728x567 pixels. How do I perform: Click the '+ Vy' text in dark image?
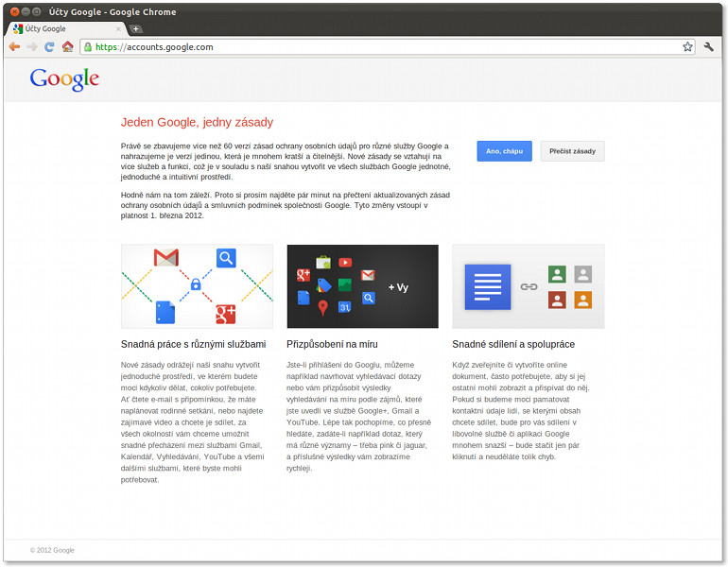click(398, 287)
